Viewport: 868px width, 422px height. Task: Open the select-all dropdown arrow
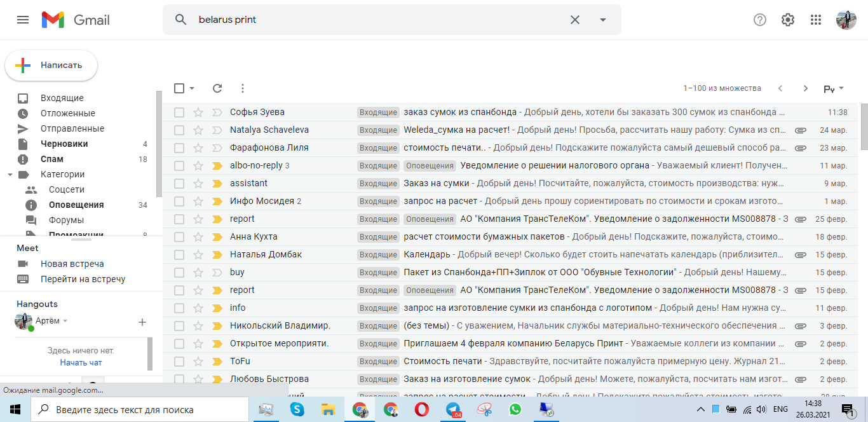[192, 88]
